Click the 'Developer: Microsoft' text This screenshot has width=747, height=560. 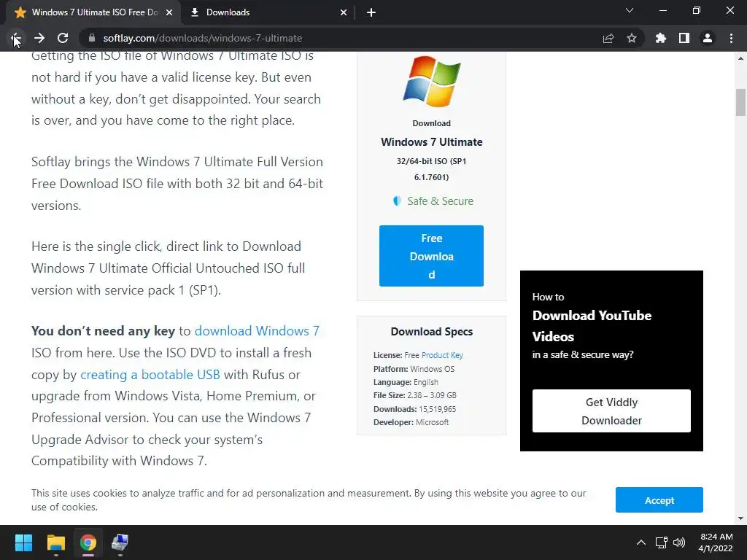[x=411, y=422]
